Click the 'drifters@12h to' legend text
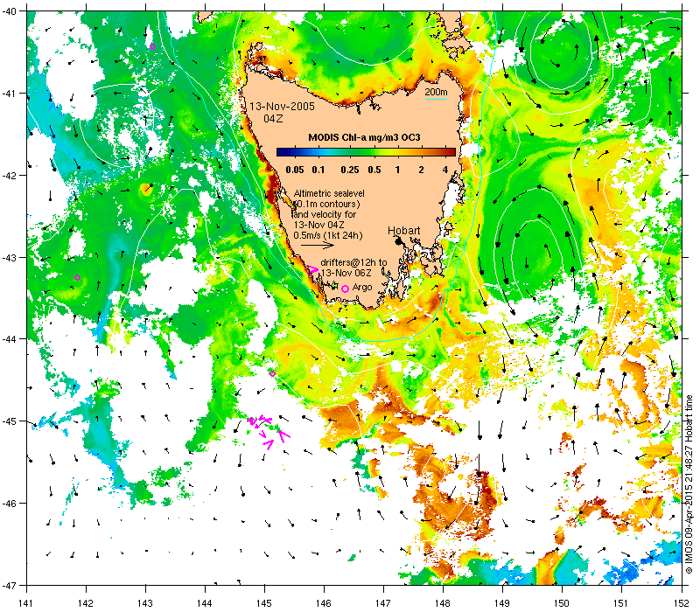This screenshot has height=612, width=700. coord(353,263)
